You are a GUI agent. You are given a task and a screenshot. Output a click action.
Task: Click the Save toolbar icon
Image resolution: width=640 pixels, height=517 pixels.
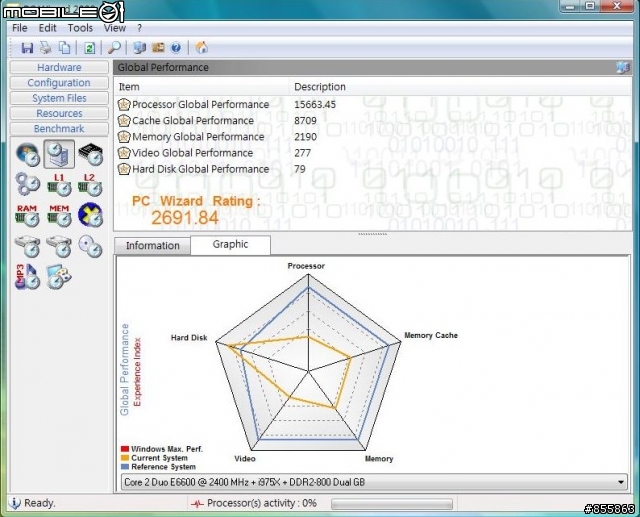(27, 48)
